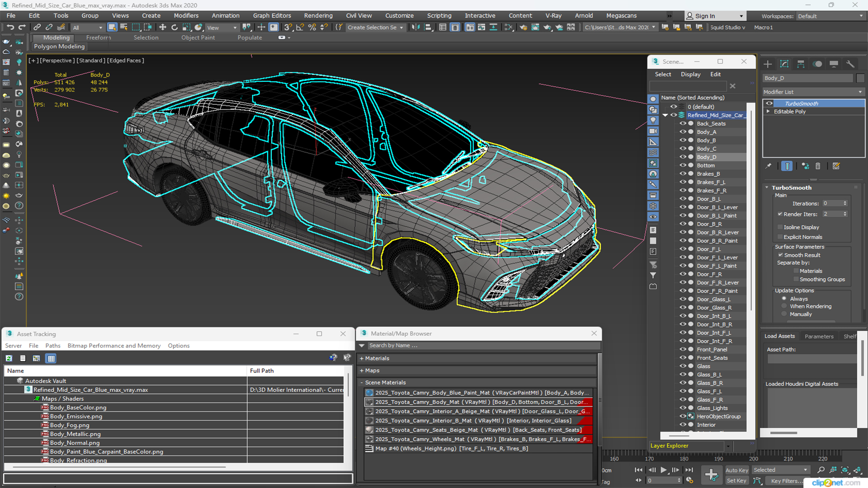The height and width of the screenshot is (488, 868).
Task: Expand Maps group in Material/Map Browser
Action: click(362, 371)
